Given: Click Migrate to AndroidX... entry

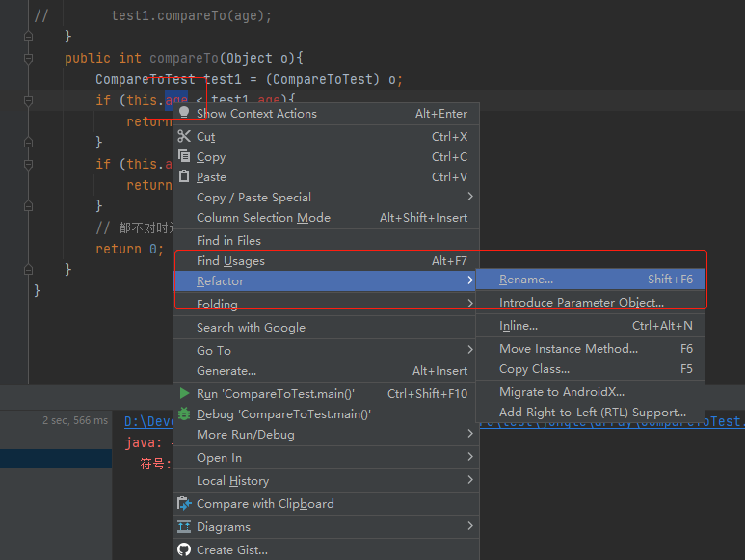Looking at the screenshot, I should point(562,392).
